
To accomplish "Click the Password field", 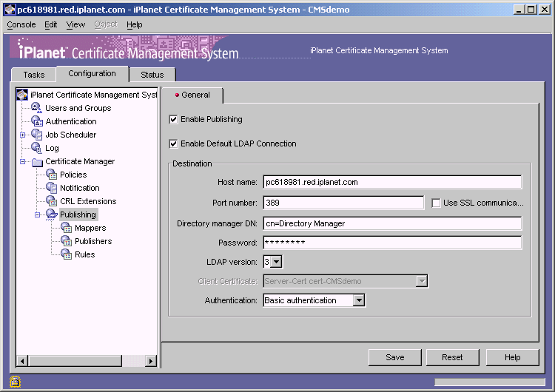I will click(x=392, y=243).
